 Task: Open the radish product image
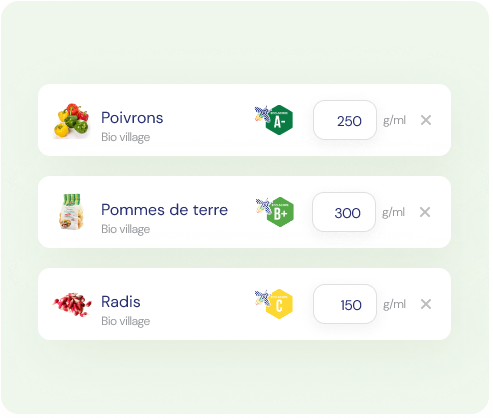(x=72, y=304)
